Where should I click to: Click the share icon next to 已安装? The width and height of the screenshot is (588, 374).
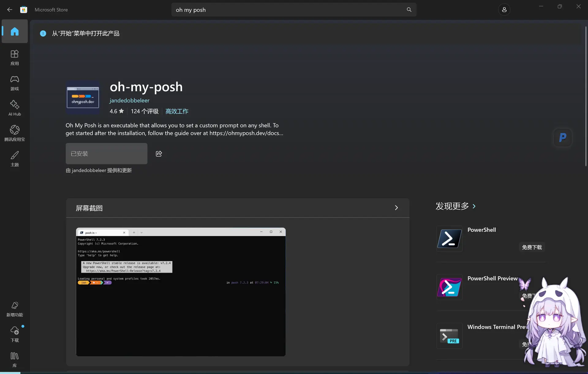[x=159, y=154]
